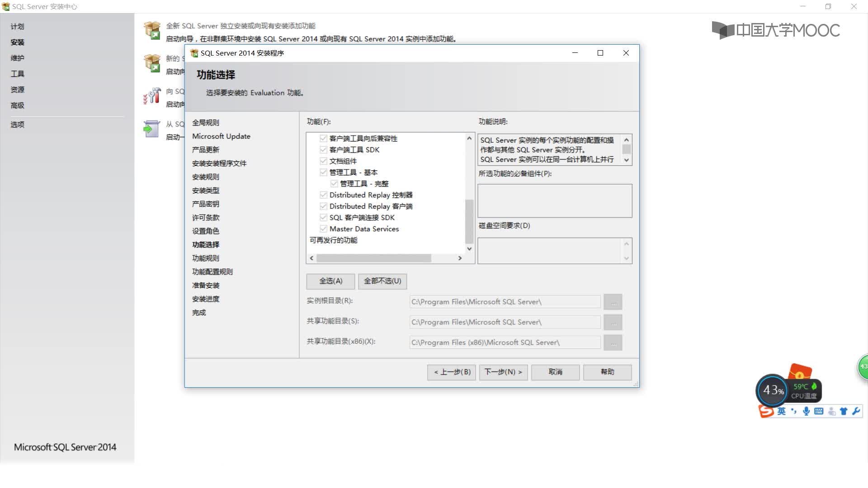Click the feature list scroll-left arrow
The image size is (868, 488).
[311, 258]
